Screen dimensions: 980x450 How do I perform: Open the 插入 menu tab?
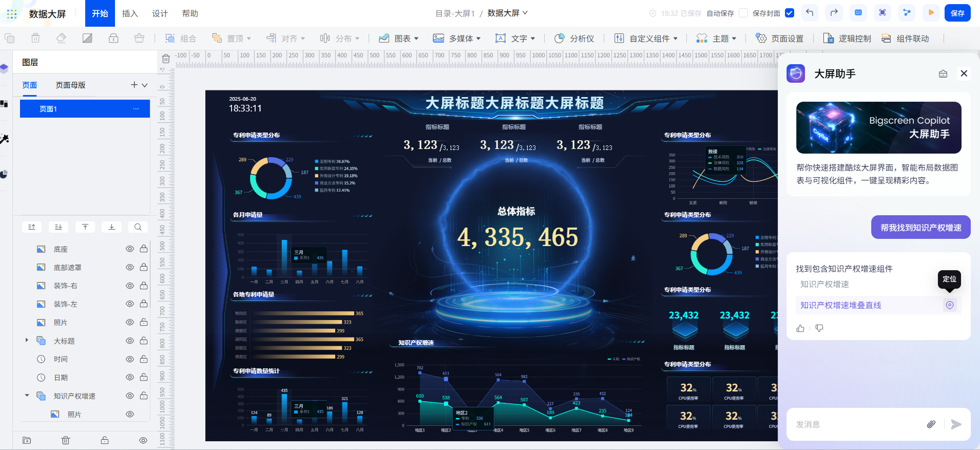(x=130, y=13)
